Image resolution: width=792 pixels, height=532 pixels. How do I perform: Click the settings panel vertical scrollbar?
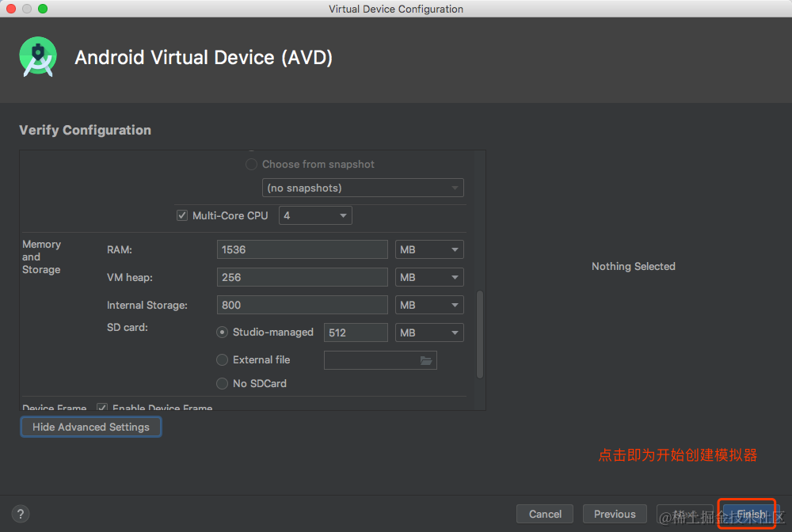(480, 334)
